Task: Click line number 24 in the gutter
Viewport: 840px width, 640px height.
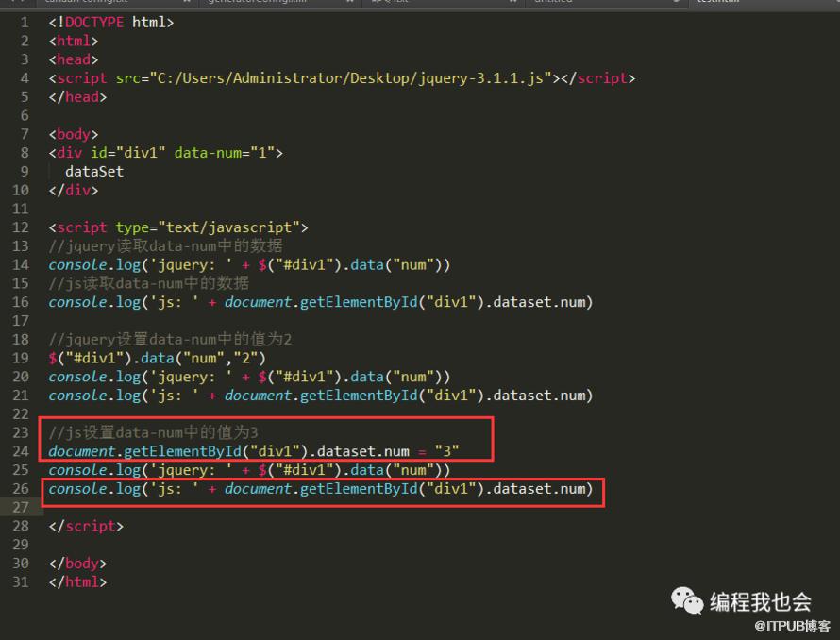Action: (x=21, y=451)
